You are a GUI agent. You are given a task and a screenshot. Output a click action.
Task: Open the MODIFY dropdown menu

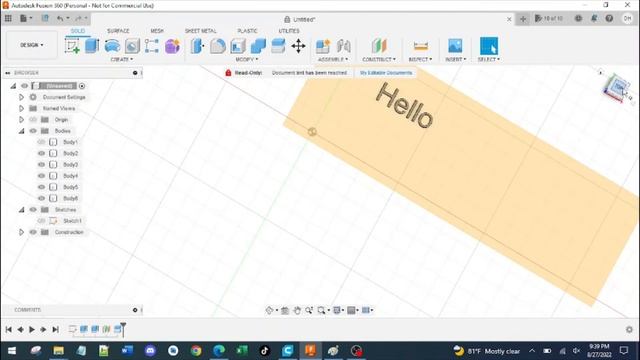pos(247,59)
